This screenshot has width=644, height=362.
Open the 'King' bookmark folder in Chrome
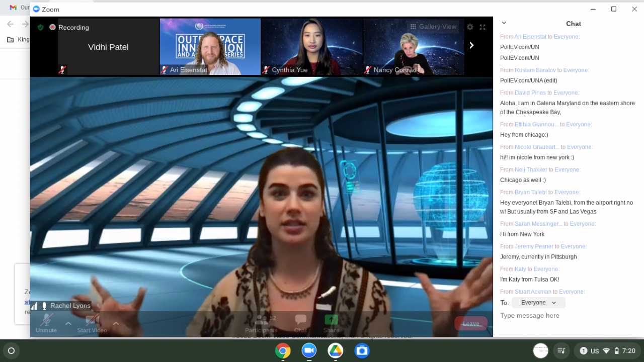(x=18, y=40)
